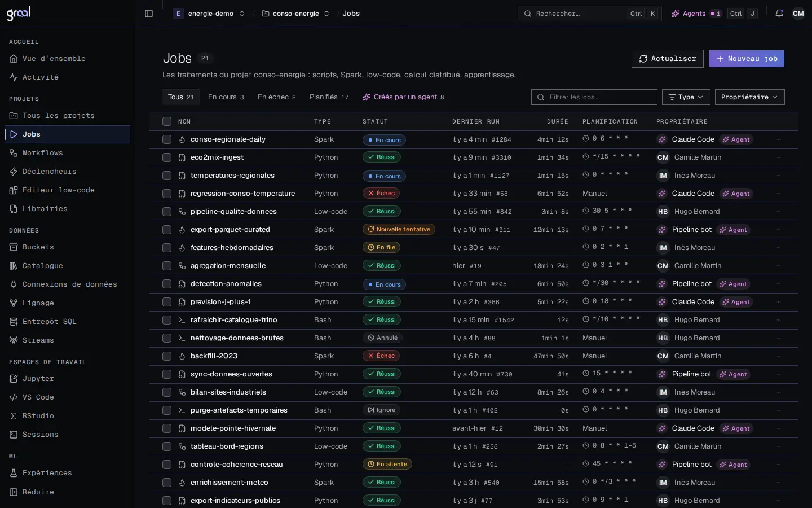Viewport: 812px width, 508px height.
Task: Open Lignage in the sidebar
Action: click(x=67, y=303)
